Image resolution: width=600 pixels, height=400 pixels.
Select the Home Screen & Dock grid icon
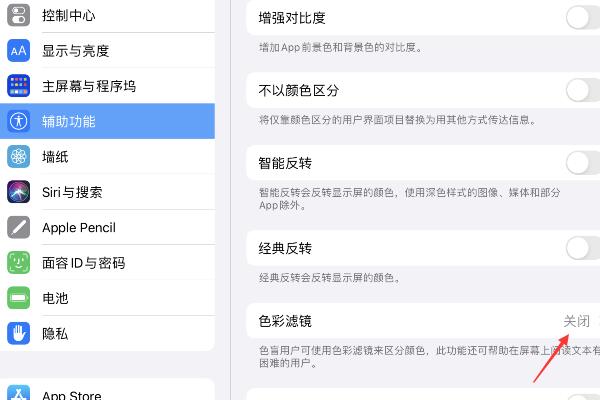point(18,85)
